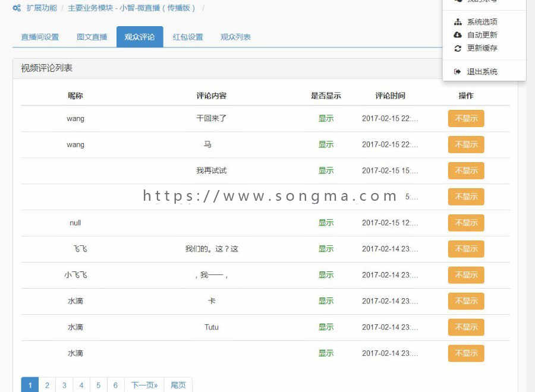Click the gears icon before 扩展功能
The image size is (535, 392).
coord(17,8)
